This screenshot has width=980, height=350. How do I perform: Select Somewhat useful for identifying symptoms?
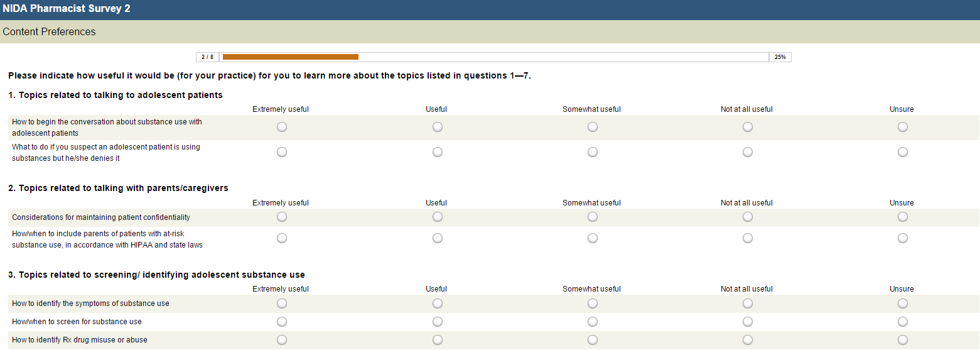tap(593, 304)
